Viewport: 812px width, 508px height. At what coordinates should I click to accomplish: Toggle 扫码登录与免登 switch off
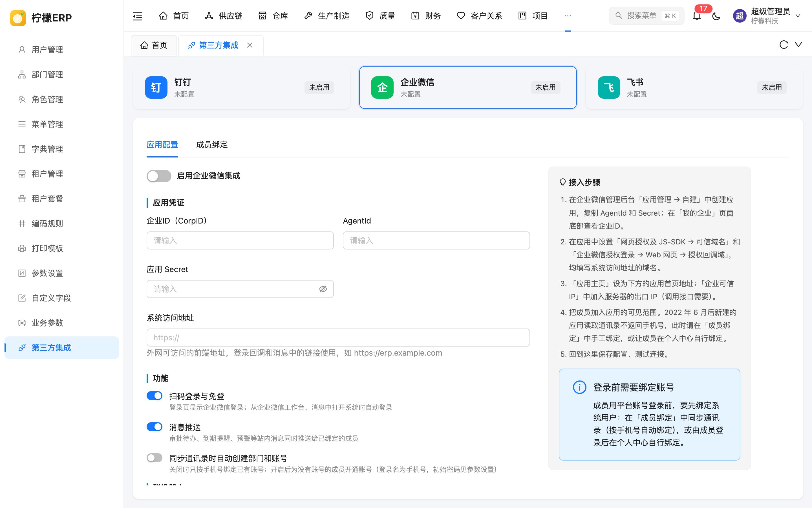(x=154, y=396)
